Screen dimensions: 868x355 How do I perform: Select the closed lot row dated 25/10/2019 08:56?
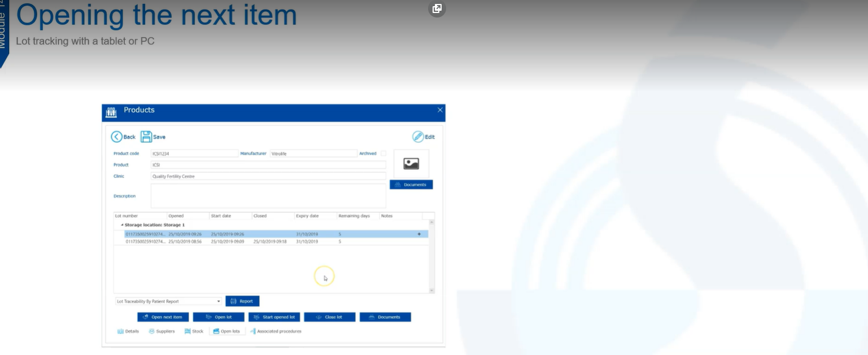(x=226, y=242)
